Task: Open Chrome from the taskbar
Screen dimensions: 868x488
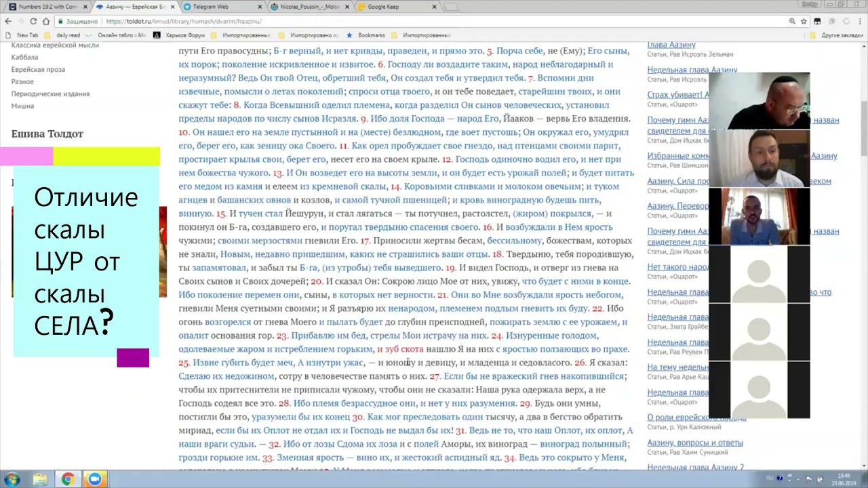Action: pyautogui.click(x=68, y=479)
